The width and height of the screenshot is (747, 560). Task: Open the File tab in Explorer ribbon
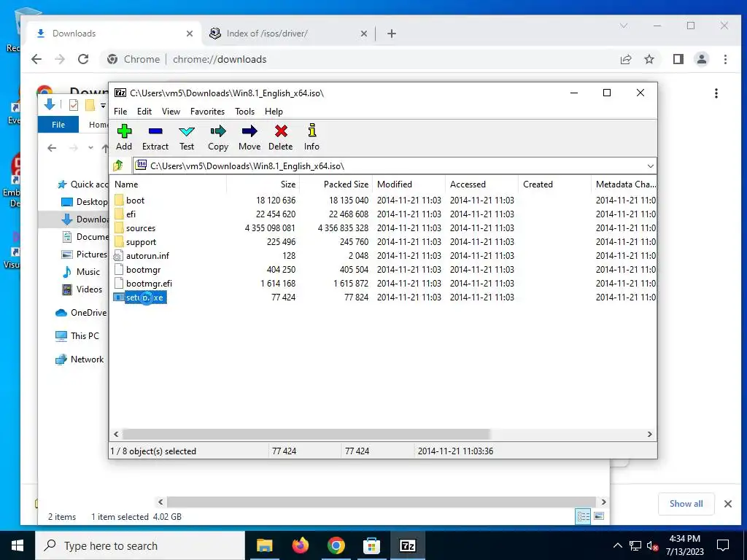(x=58, y=125)
